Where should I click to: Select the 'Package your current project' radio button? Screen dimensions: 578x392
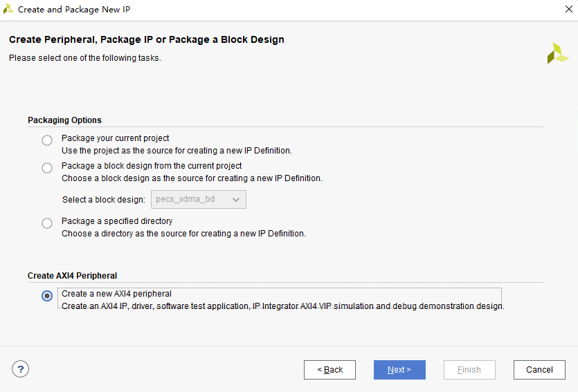47,140
